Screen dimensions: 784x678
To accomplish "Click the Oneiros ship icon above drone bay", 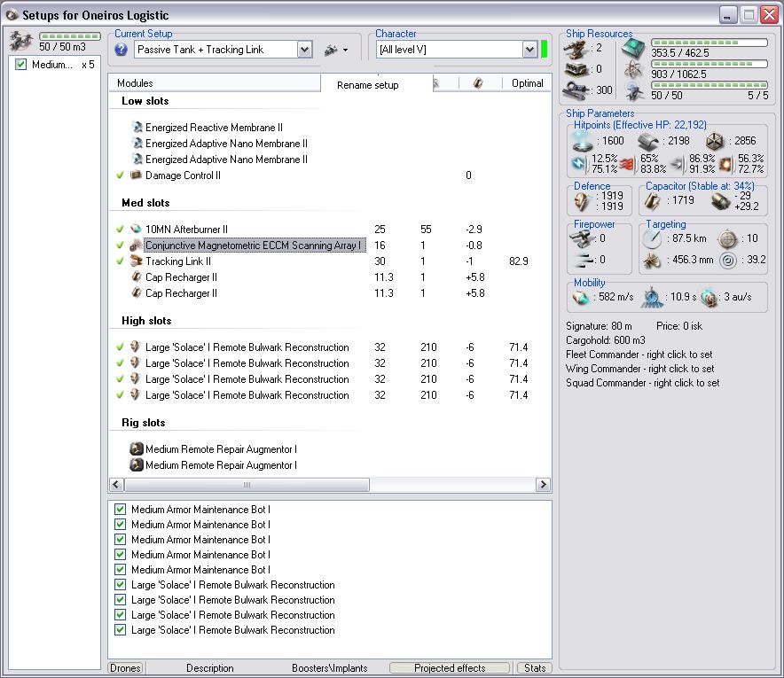I will pos(21,42).
